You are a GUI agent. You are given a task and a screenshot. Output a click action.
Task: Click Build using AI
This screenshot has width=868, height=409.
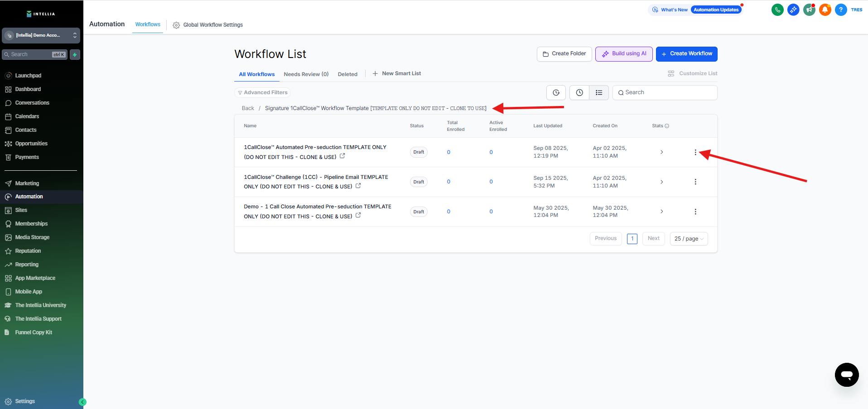click(x=624, y=54)
